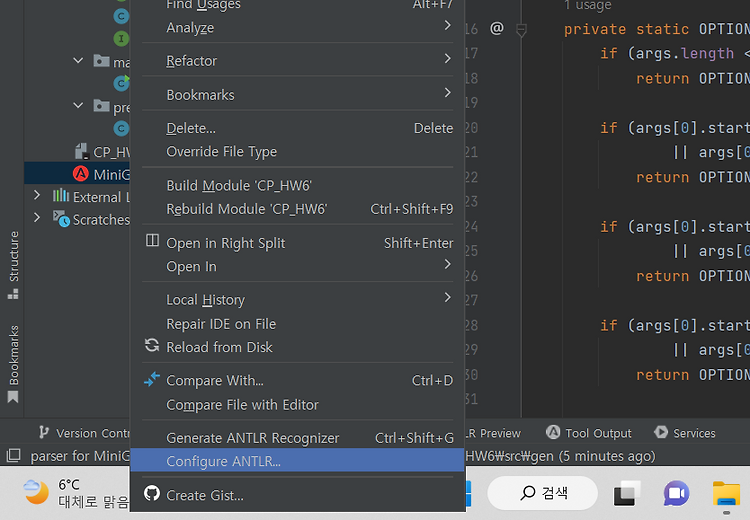The height and width of the screenshot is (520, 750).
Task: Click the External Libraries icon in tree
Action: pyautogui.click(x=61, y=196)
